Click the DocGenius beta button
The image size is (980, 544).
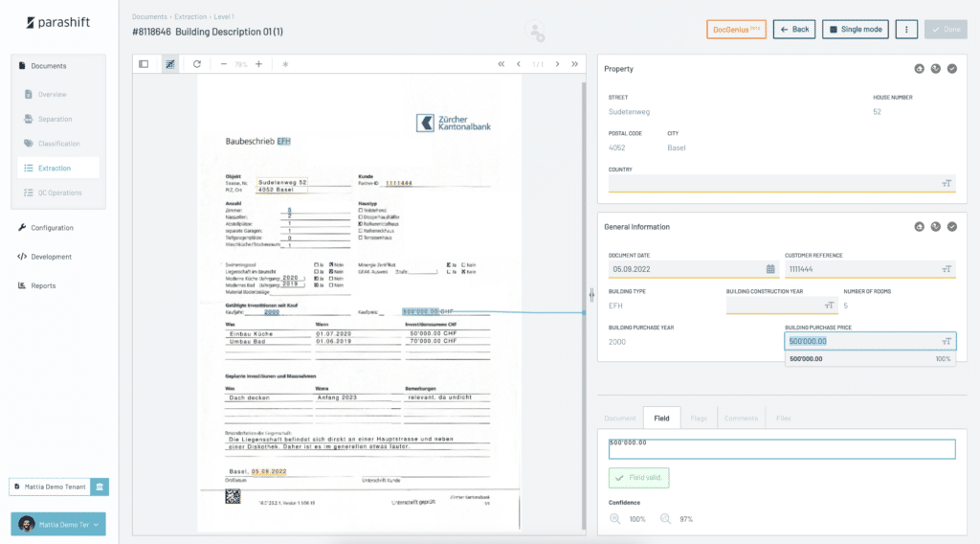[x=735, y=30]
